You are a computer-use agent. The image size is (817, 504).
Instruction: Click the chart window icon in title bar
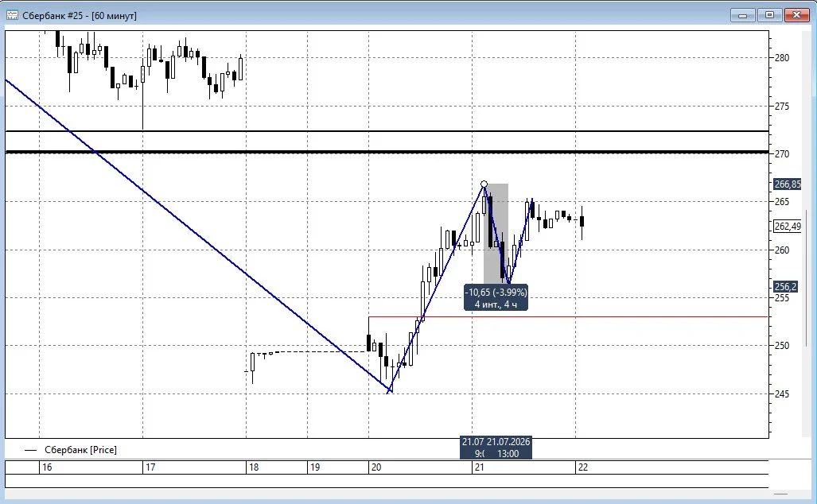(x=12, y=15)
